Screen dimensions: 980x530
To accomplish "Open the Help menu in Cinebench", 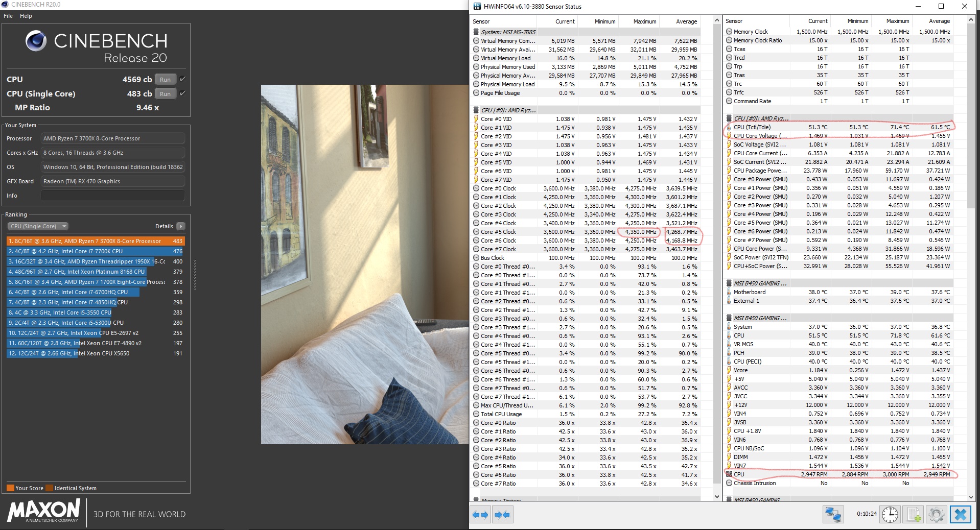I will coord(26,16).
